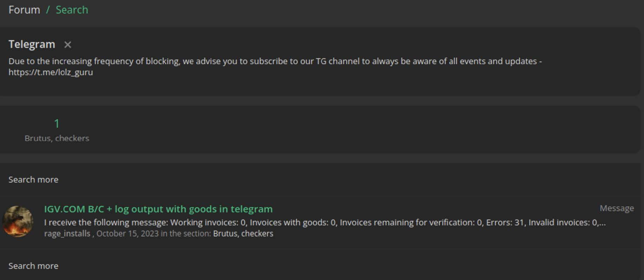Open the rage_installs profile

click(x=67, y=233)
